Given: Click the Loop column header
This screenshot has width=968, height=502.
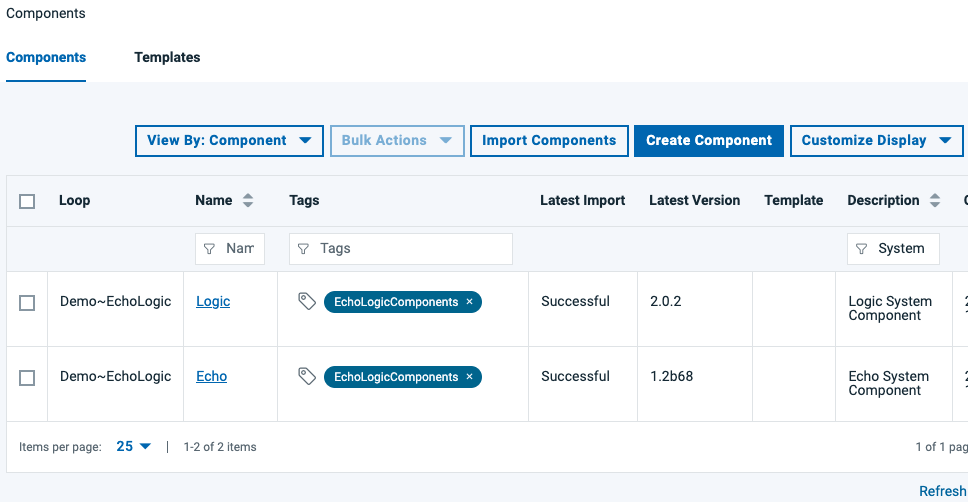Looking at the screenshot, I should [x=75, y=200].
